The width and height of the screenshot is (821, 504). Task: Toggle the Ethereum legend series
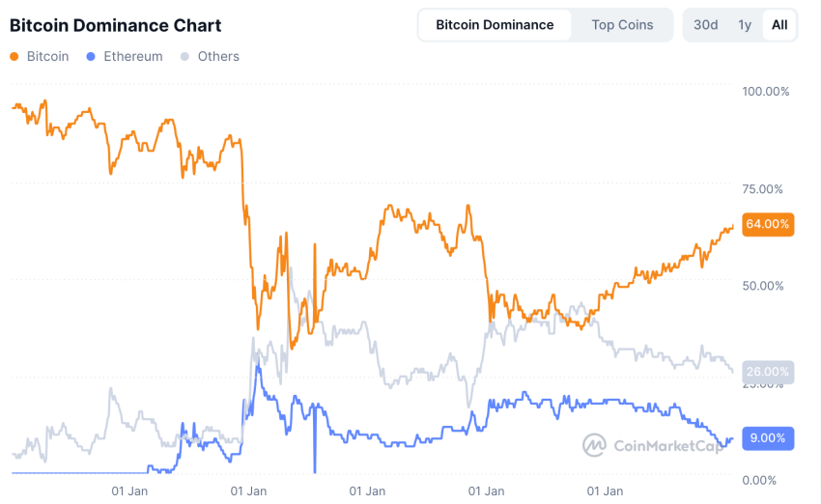click(132, 57)
